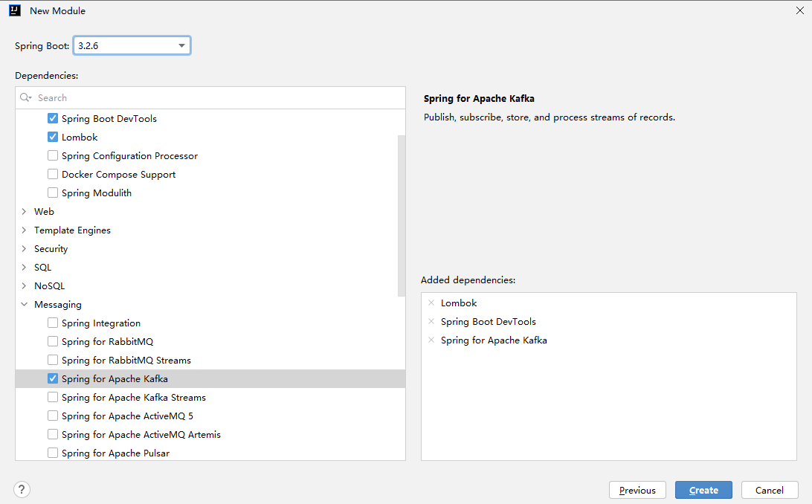Expand the Web category

(25, 212)
